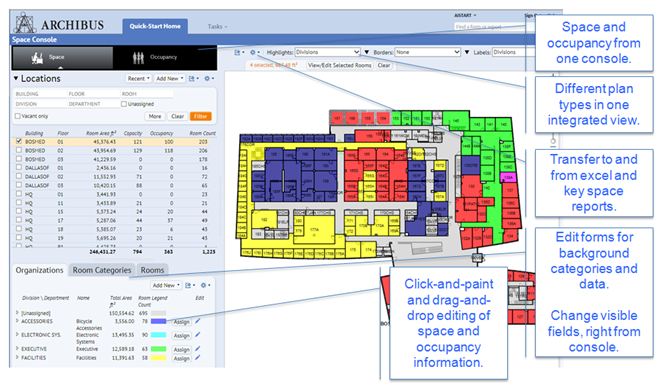Check the Unassigned filter checkbox
Viewport: 661px width, 392px height.
tap(124, 104)
